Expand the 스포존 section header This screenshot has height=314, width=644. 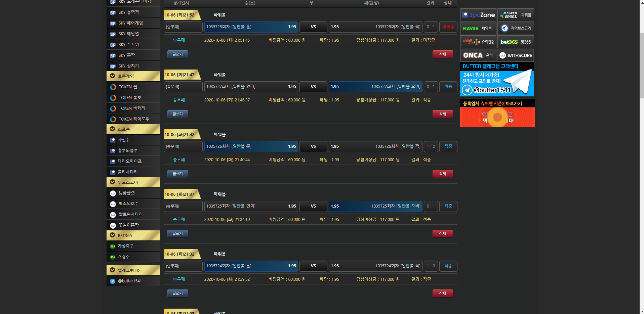pyautogui.click(x=113, y=129)
